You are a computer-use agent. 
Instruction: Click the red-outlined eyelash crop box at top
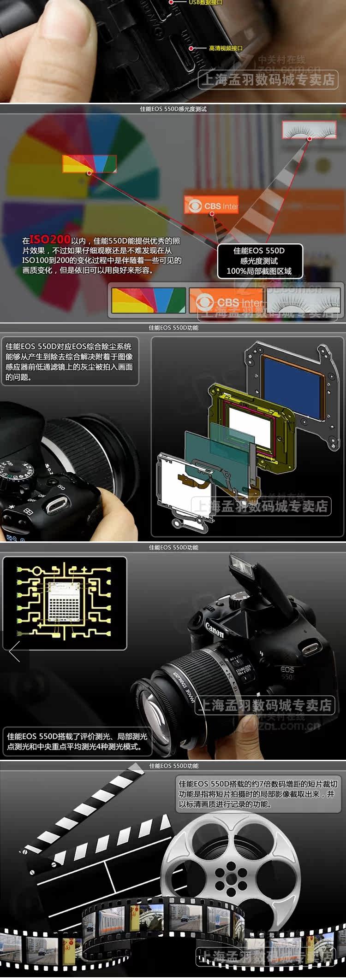[x=310, y=129]
